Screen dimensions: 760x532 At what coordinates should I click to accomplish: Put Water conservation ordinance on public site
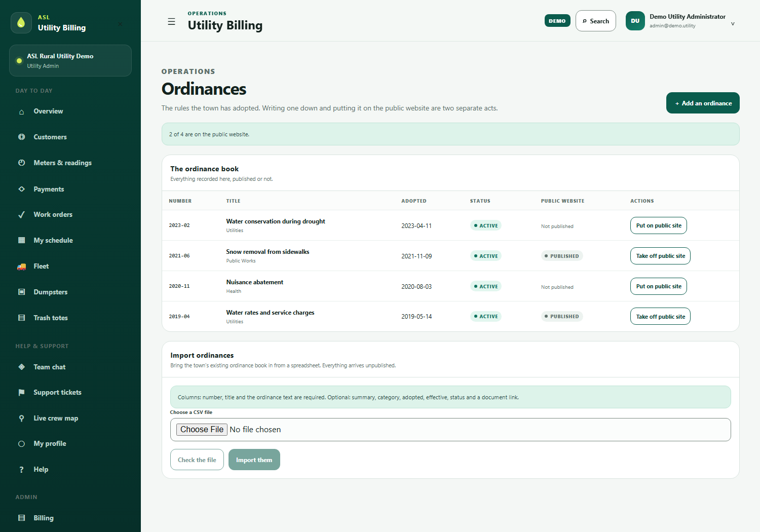tap(659, 225)
